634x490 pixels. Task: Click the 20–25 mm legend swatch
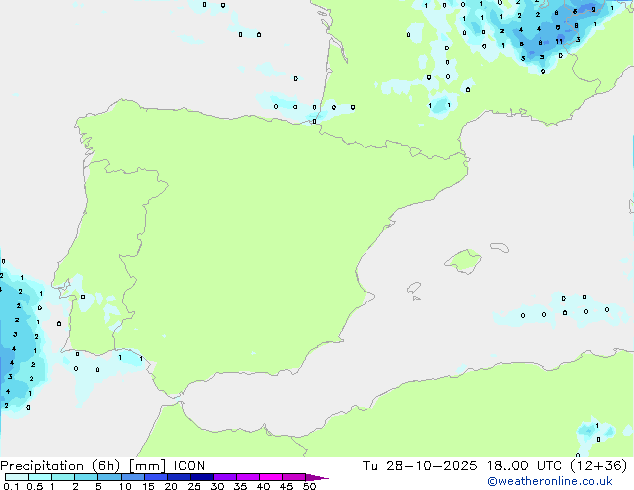(178, 477)
